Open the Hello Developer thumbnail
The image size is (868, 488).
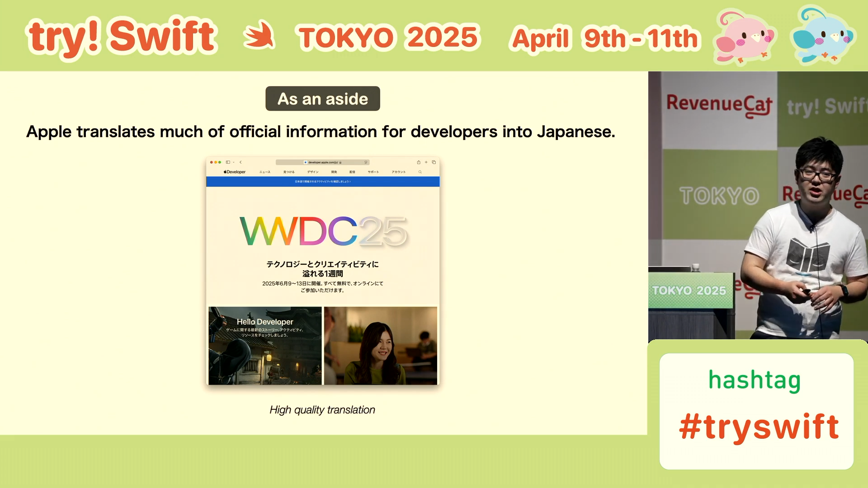[x=264, y=346]
